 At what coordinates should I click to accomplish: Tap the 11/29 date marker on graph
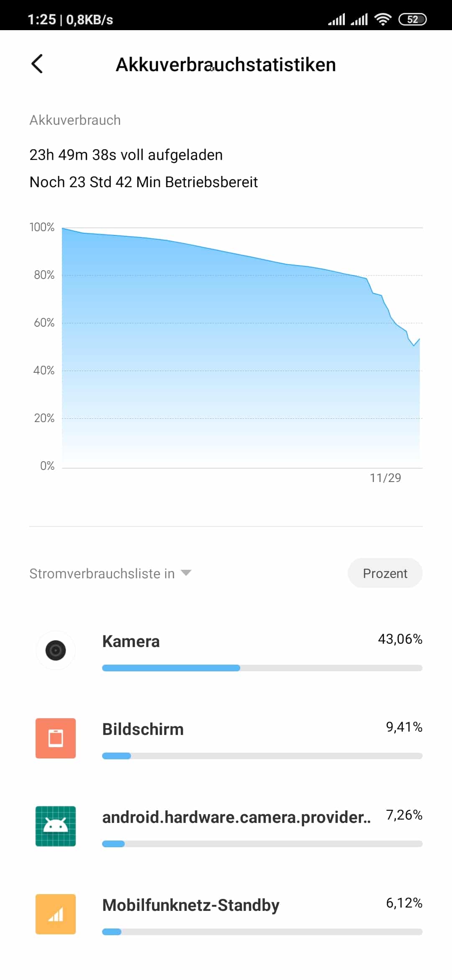tap(385, 478)
